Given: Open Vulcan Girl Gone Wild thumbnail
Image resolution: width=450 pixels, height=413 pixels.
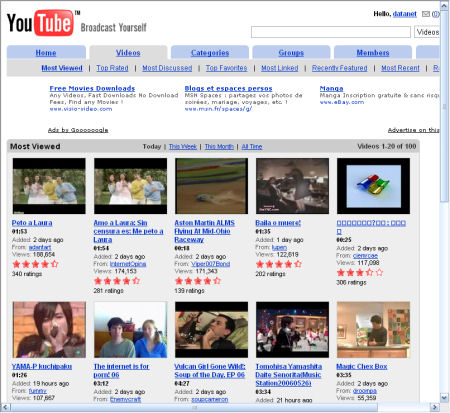Looking at the screenshot, I should [211, 330].
